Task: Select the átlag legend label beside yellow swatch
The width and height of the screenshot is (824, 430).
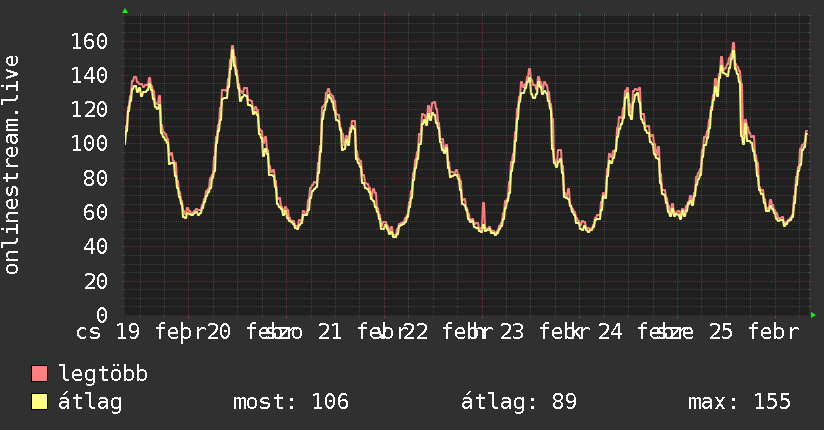Action: 90,402
